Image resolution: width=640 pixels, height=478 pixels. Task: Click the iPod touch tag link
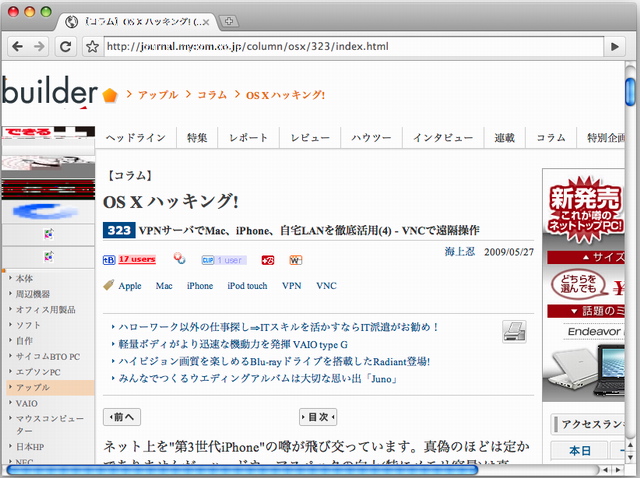(x=247, y=286)
